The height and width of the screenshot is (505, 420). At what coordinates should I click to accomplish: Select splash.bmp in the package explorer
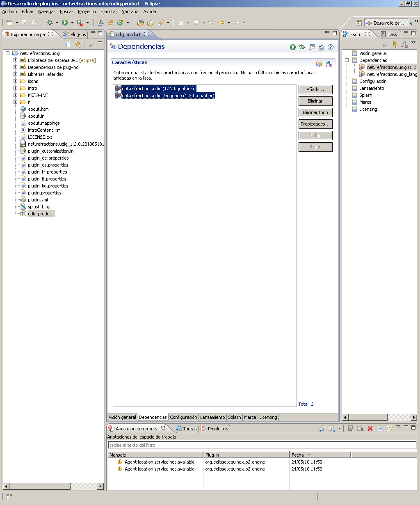point(39,207)
